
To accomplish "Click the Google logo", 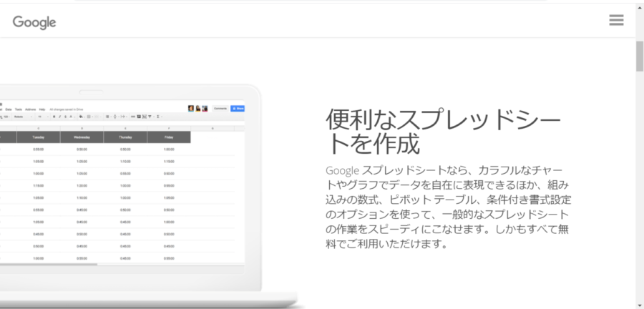I will (x=34, y=22).
